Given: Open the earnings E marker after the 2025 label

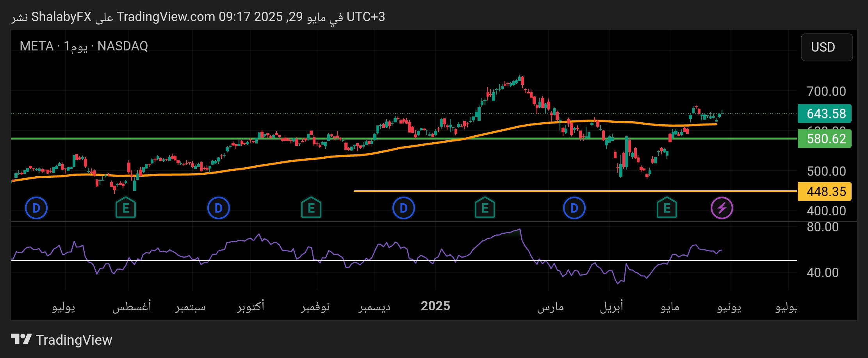Looking at the screenshot, I should click(485, 208).
